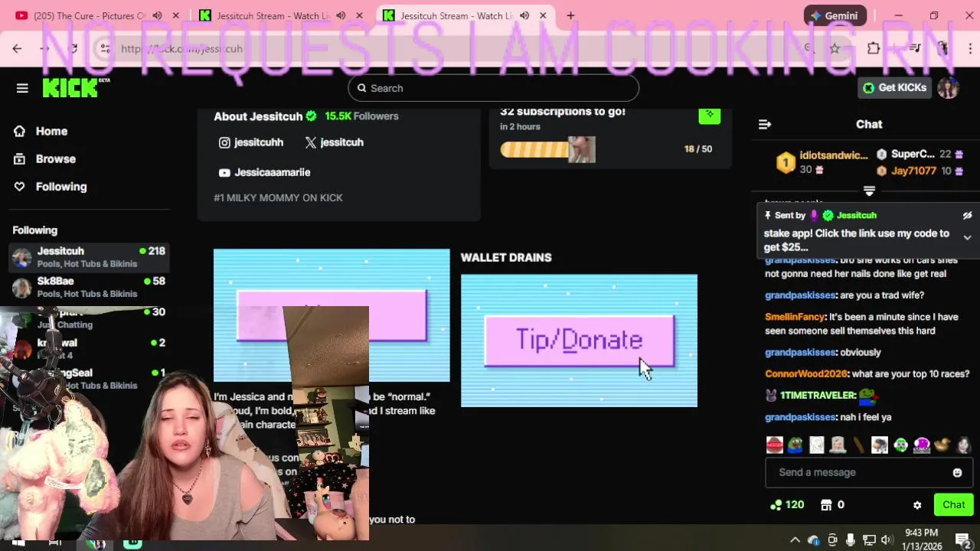Open the profile avatar menu
Viewport: 980px width, 551px height.
pyautogui.click(x=949, y=88)
